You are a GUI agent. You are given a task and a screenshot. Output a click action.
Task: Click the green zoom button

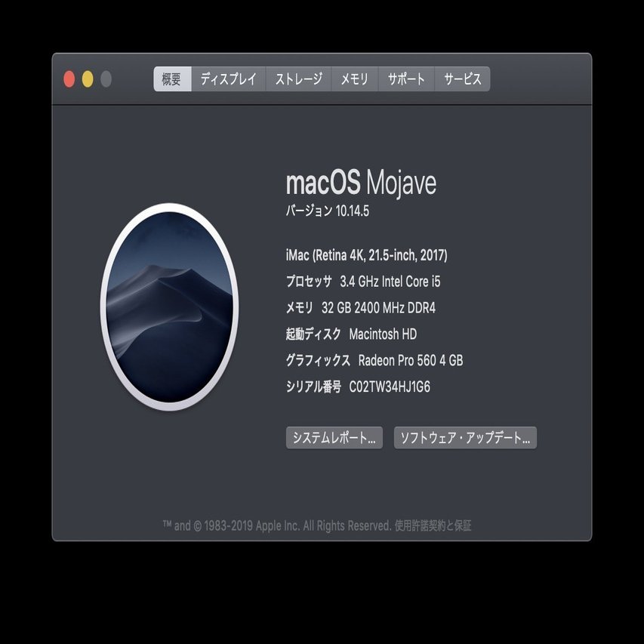click(106, 77)
